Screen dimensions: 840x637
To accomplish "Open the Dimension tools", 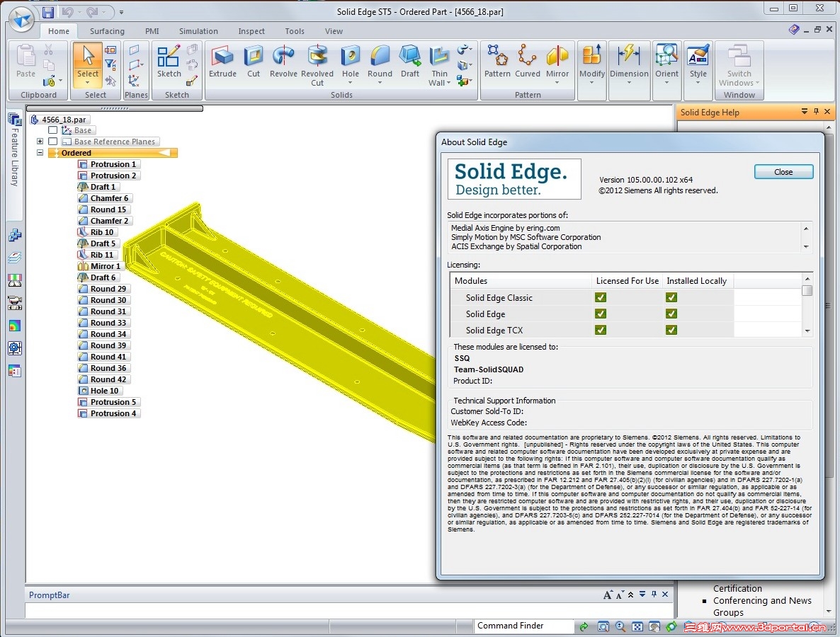I will point(629,64).
